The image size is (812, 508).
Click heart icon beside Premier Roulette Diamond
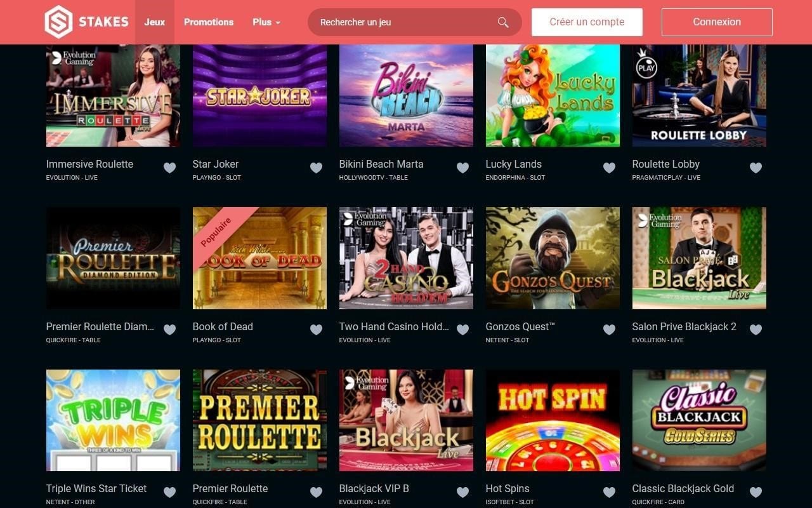click(169, 330)
